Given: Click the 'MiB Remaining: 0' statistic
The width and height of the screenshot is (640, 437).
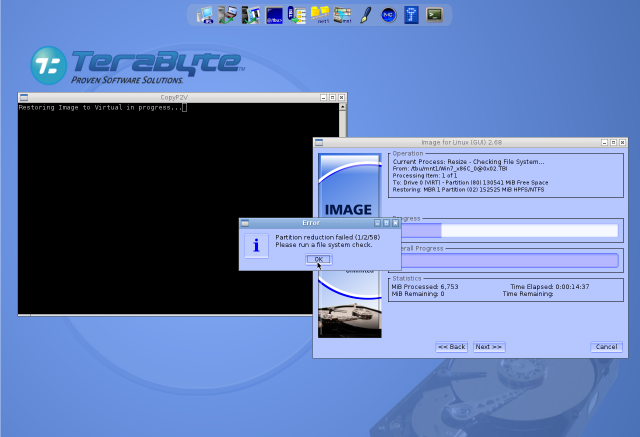Looking at the screenshot, I should 418,294.
